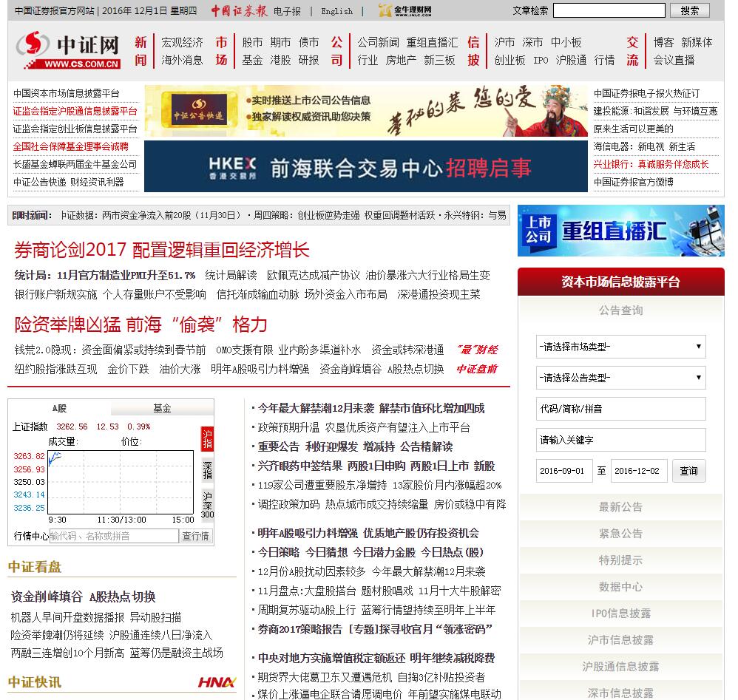This screenshot has width=738, height=700.
Task: Open the 中证快讯 section heading
Action: 35,682
